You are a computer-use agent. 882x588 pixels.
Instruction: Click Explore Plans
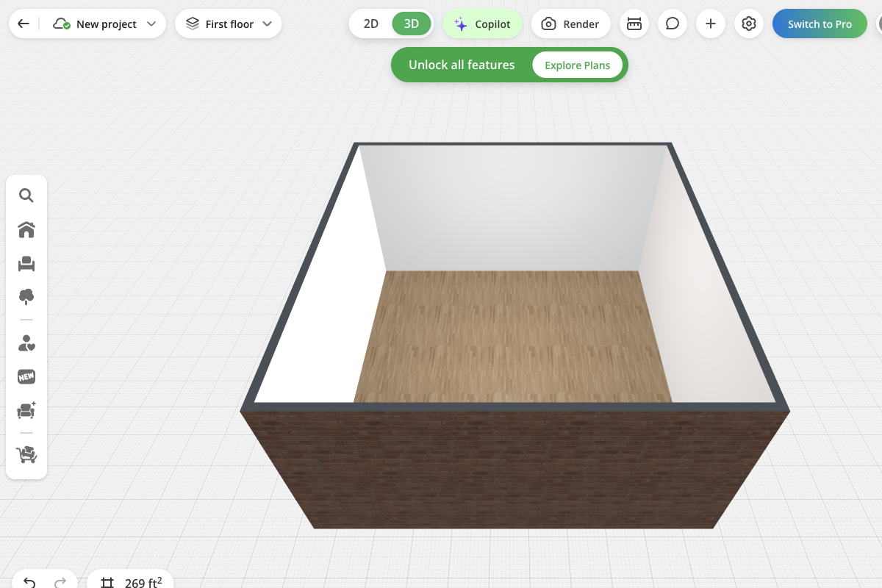[x=577, y=65]
